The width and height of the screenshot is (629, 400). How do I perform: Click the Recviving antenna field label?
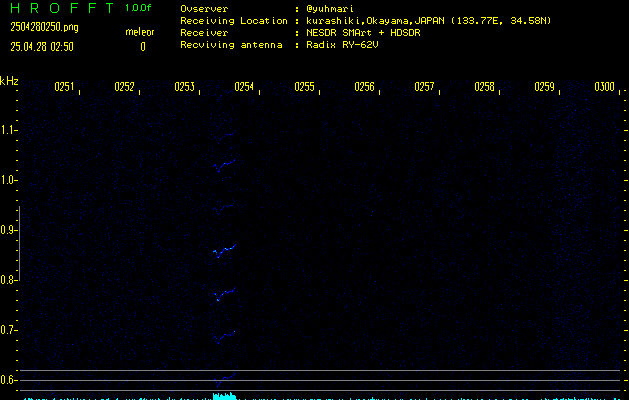231,45
